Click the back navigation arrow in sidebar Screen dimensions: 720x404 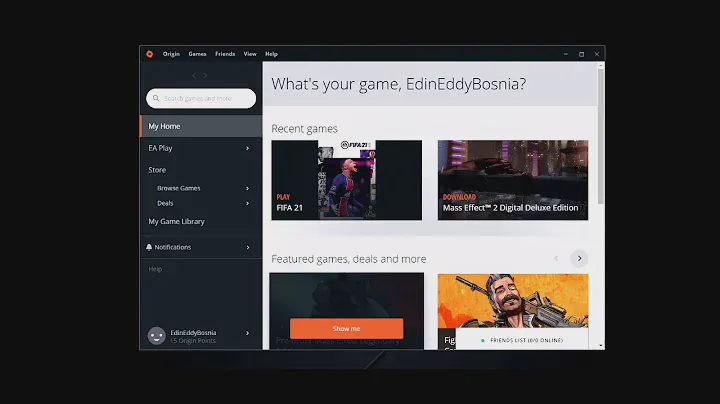[x=195, y=75]
